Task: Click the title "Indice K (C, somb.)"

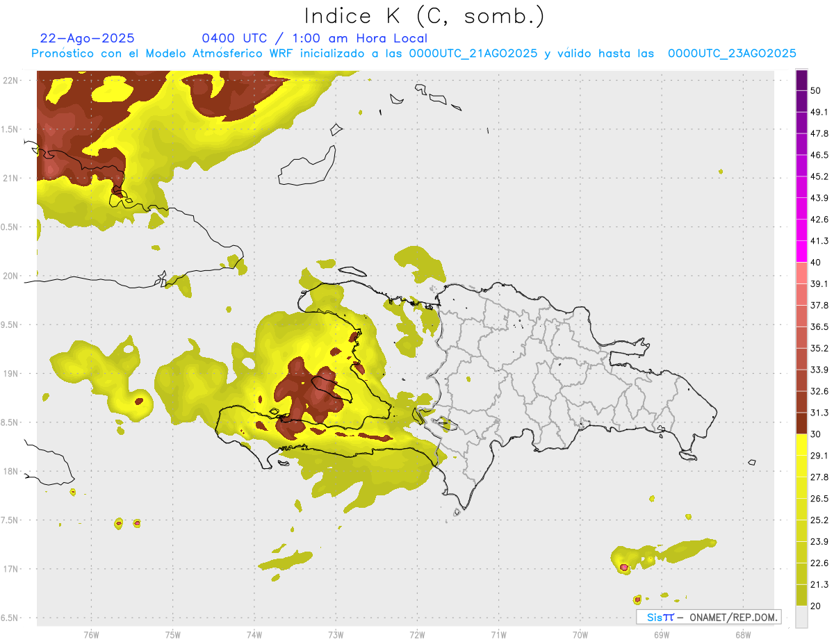Action: coord(424,17)
